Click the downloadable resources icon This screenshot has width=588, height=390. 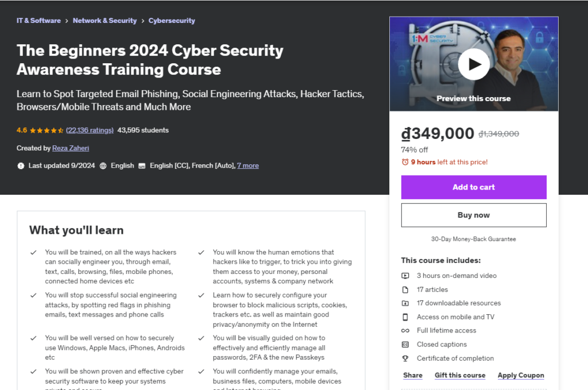pos(405,303)
